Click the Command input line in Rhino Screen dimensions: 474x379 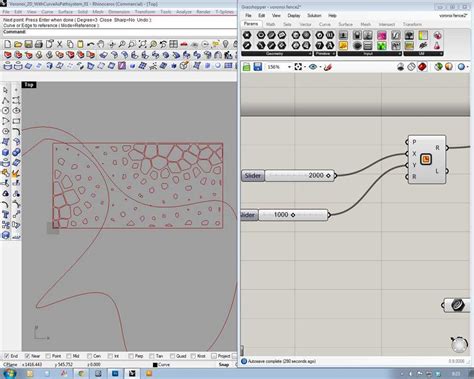pos(120,32)
